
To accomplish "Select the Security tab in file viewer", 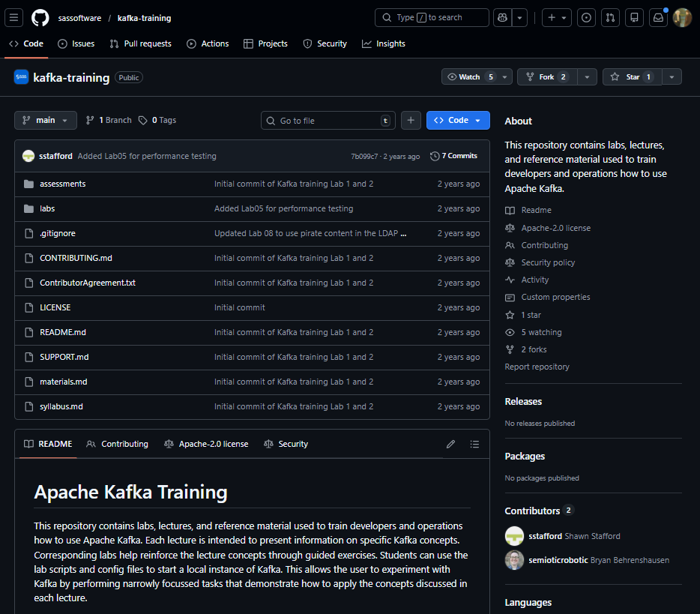I will tap(286, 444).
